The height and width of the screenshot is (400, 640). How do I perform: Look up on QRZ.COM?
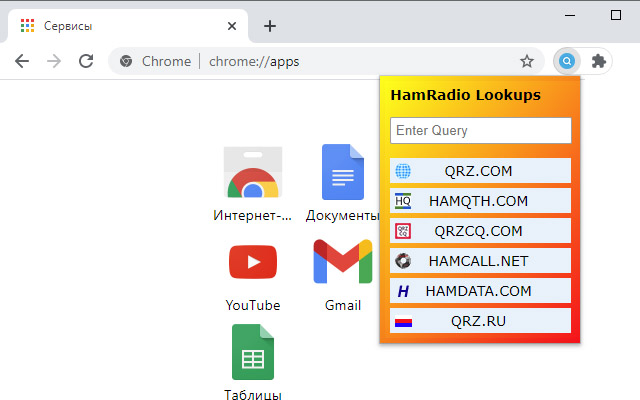pos(480,171)
